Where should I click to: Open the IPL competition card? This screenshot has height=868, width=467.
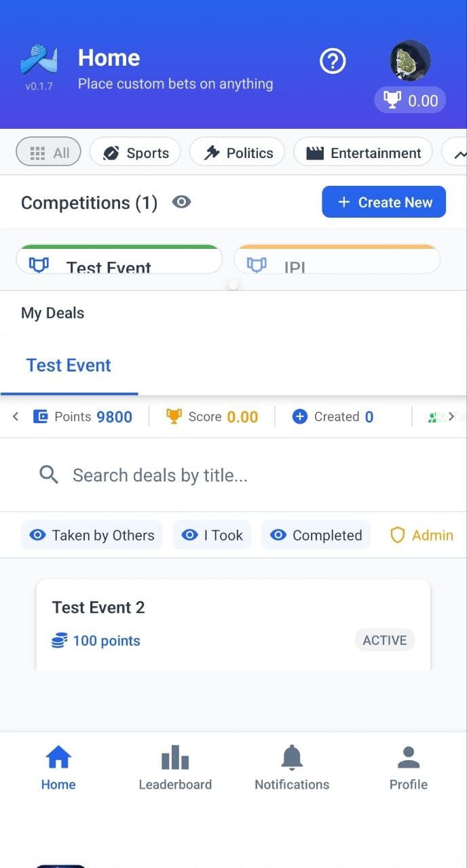(337, 261)
